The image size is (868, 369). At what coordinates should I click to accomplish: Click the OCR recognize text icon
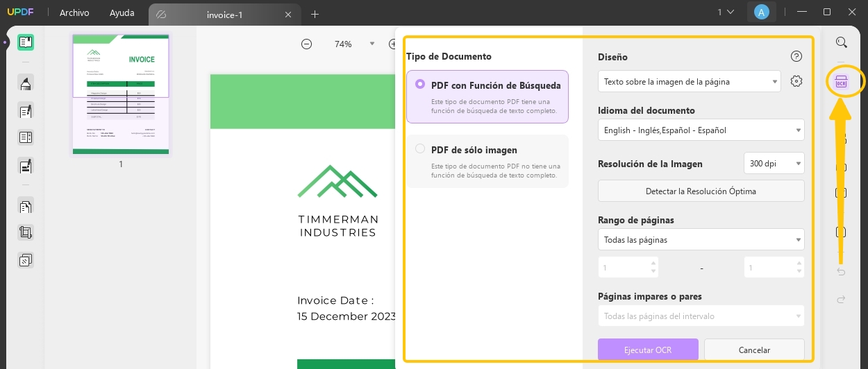(841, 82)
